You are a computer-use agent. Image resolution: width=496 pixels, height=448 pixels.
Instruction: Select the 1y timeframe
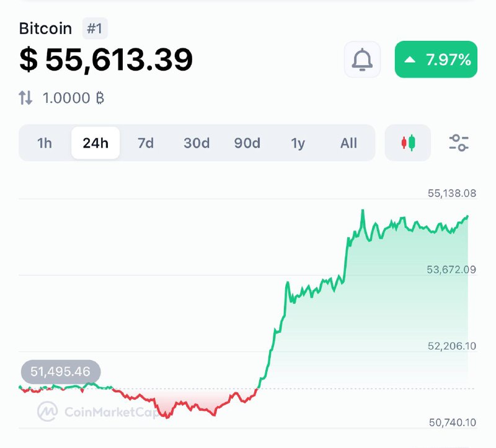(x=298, y=143)
